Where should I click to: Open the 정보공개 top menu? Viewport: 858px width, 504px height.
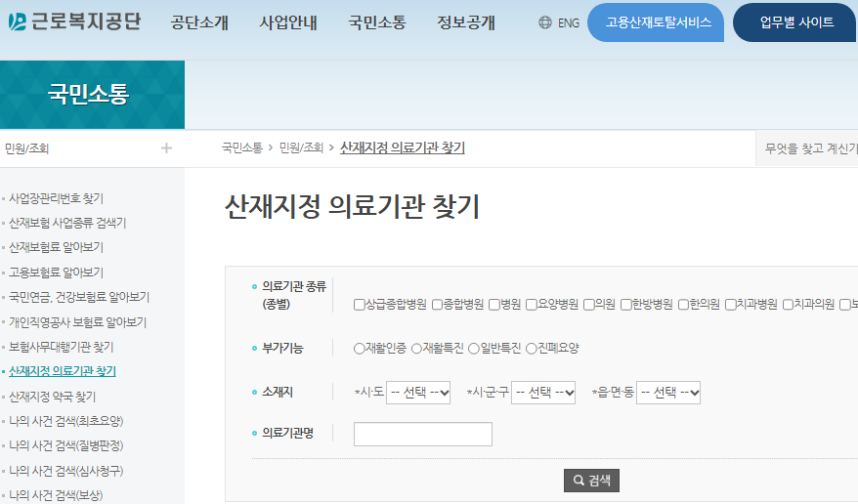(x=466, y=22)
